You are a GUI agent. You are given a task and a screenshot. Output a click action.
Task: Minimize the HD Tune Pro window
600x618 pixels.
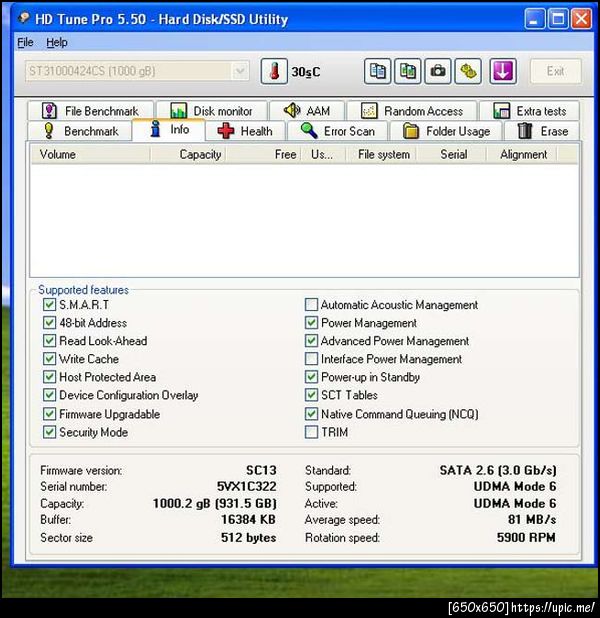tap(535, 19)
